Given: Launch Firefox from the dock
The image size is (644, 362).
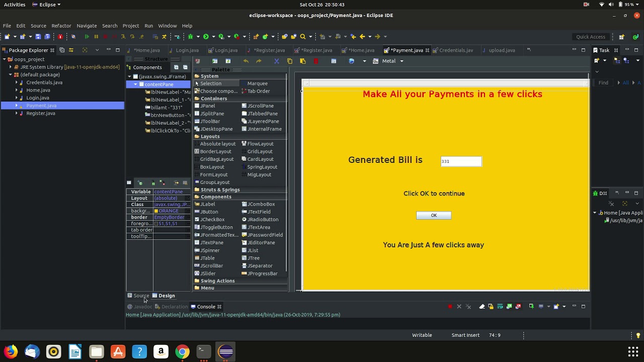Looking at the screenshot, I should pos(11,351).
